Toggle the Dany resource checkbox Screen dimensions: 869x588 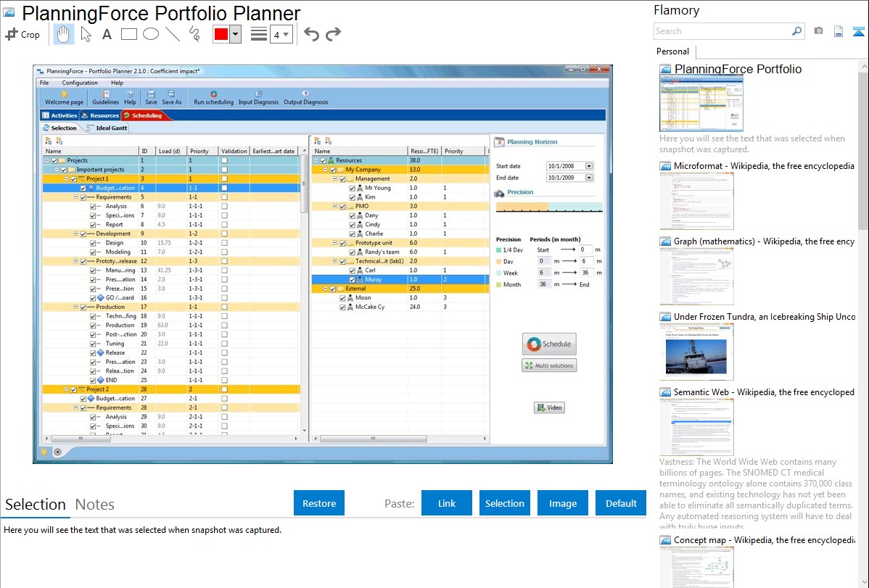[352, 215]
